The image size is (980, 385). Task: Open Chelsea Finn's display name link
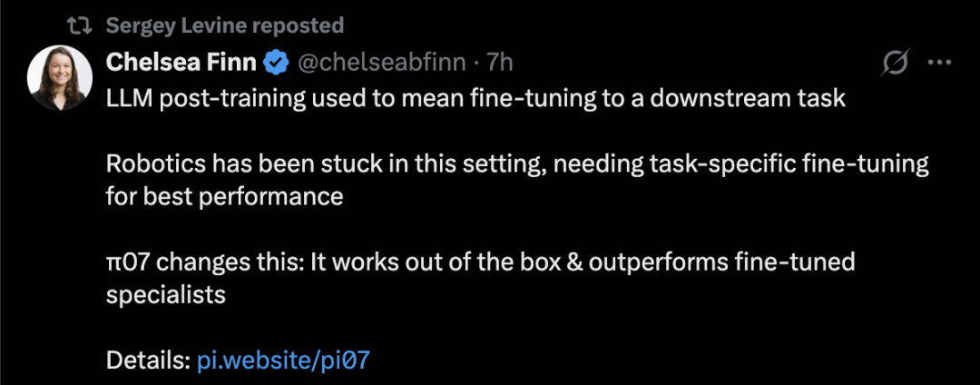[x=181, y=63]
